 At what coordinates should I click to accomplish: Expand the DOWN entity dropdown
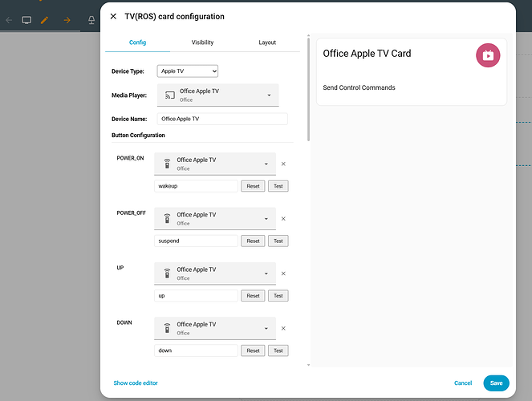(x=266, y=328)
